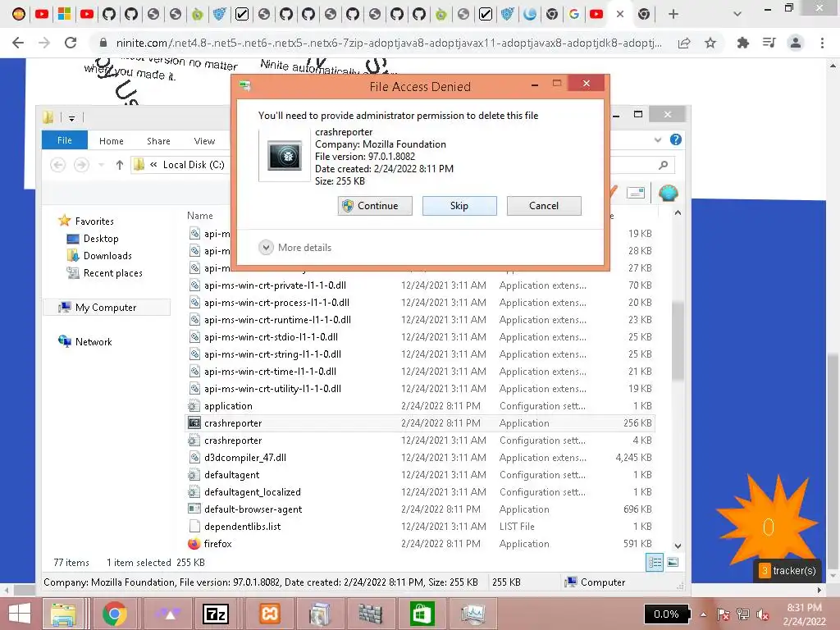840x630 pixels.
Task: Click Continue in File Access Denied dialog
Action: click(375, 206)
